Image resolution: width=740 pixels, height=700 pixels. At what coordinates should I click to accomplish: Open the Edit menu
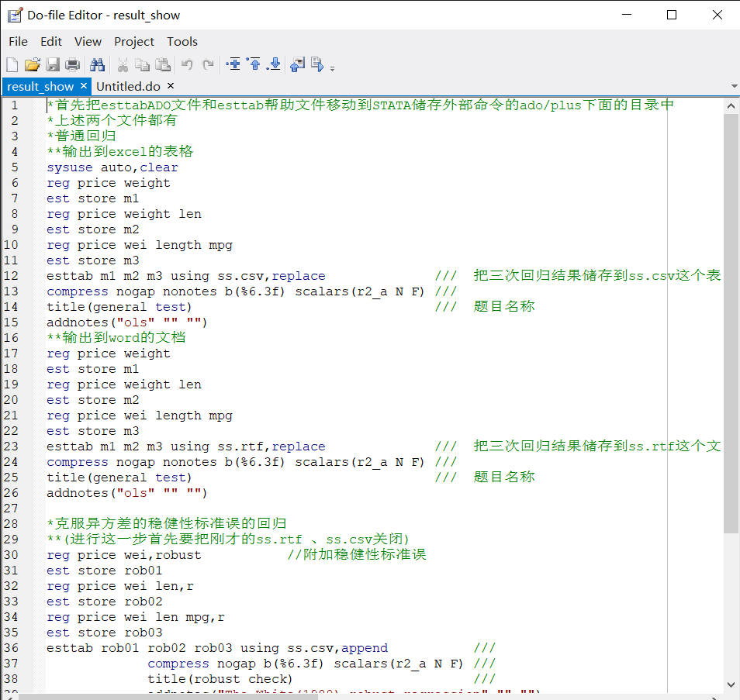[51, 41]
